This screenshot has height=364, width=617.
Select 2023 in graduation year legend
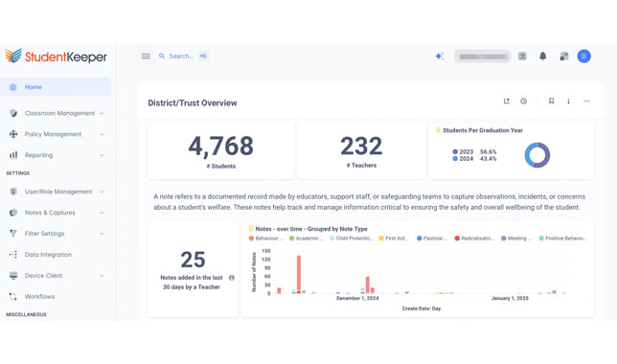click(x=463, y=151)
